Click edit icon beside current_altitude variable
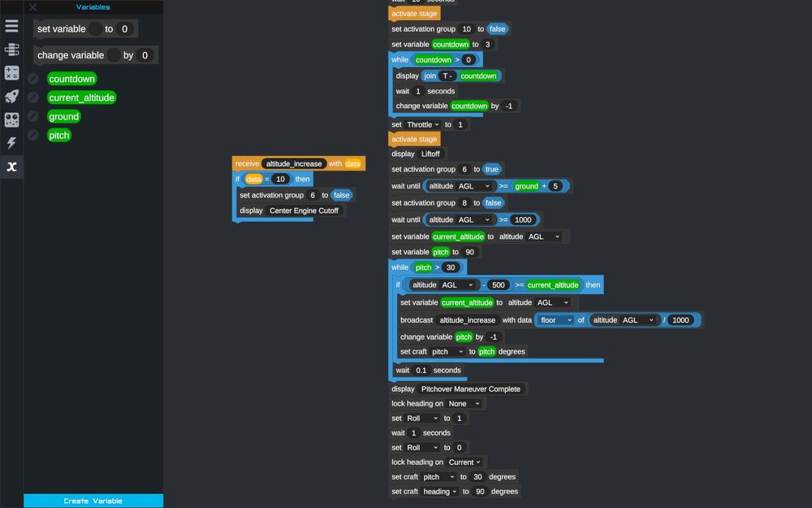The height and width of the screenshot is (508, 812). point(32,98)
